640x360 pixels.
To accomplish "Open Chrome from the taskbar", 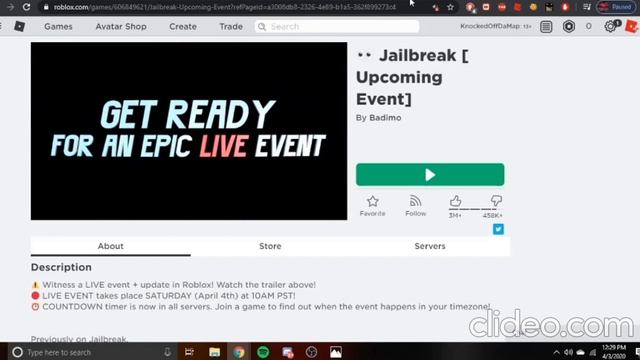I will click(239, 352).
